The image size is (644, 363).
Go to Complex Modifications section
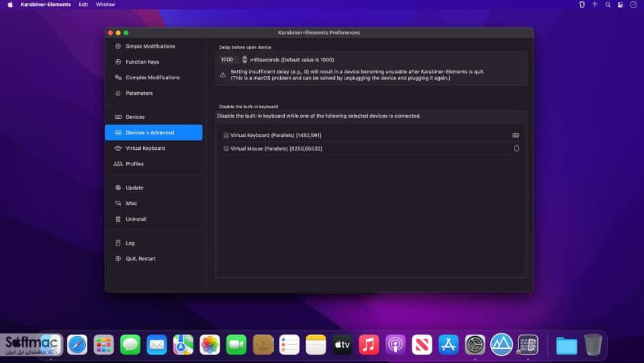[x=154, y=77]
